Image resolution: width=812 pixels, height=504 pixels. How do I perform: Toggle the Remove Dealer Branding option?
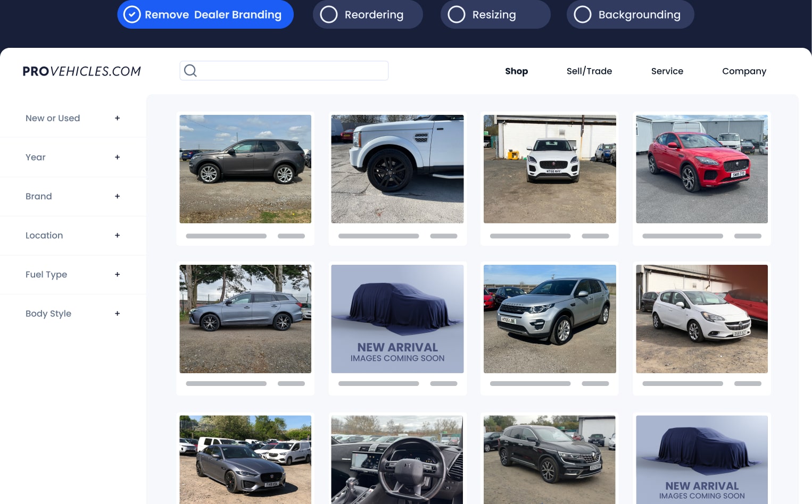pyautogui.click(x=205, y=14)
